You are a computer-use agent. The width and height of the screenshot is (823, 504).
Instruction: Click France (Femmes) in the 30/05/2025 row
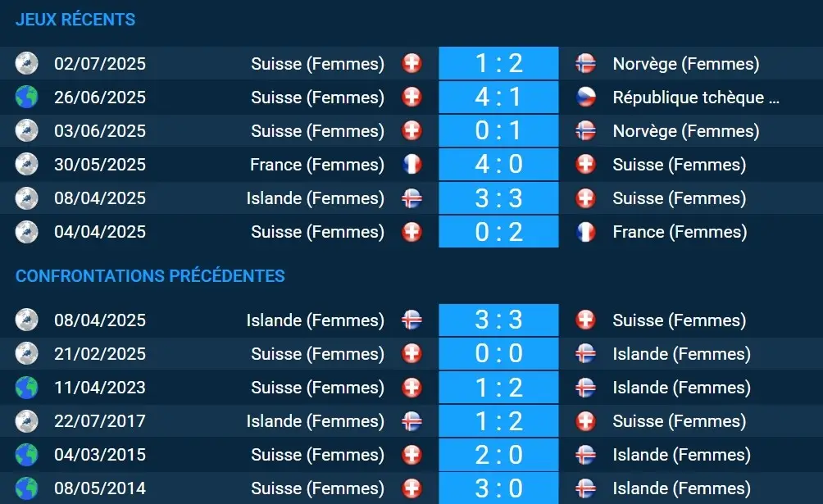tap(316, 165)
